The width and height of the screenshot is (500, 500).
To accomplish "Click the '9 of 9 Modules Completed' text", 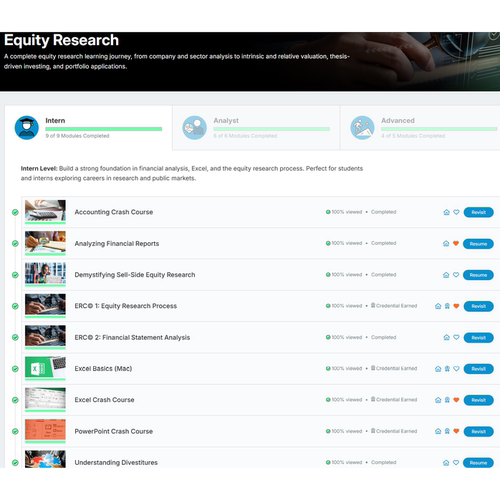I will click(77, 136).
